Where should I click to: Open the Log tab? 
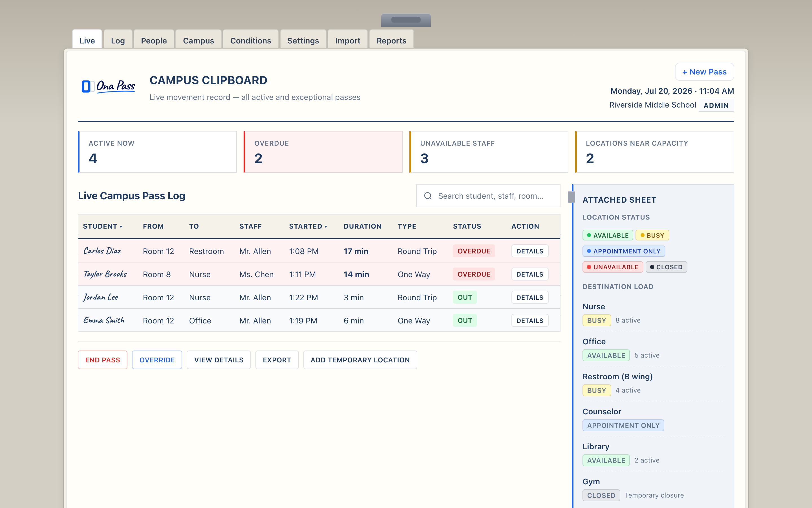[x=118, y=40]
